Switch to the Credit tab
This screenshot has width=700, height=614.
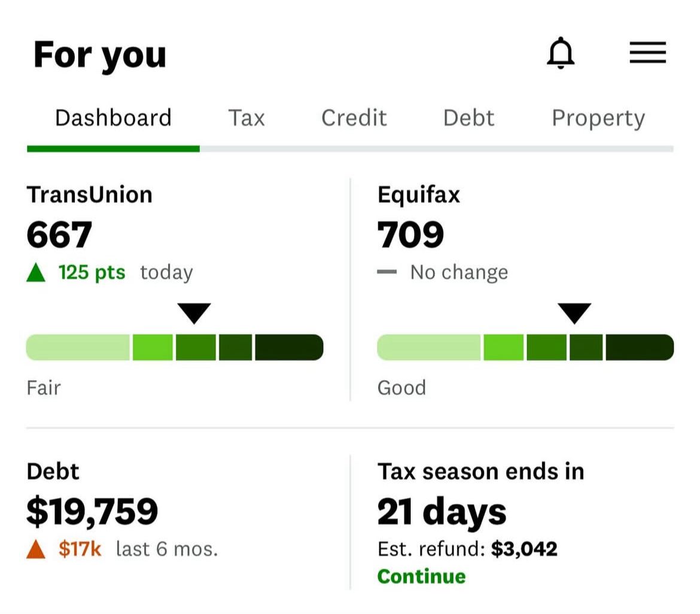[354, 118]
